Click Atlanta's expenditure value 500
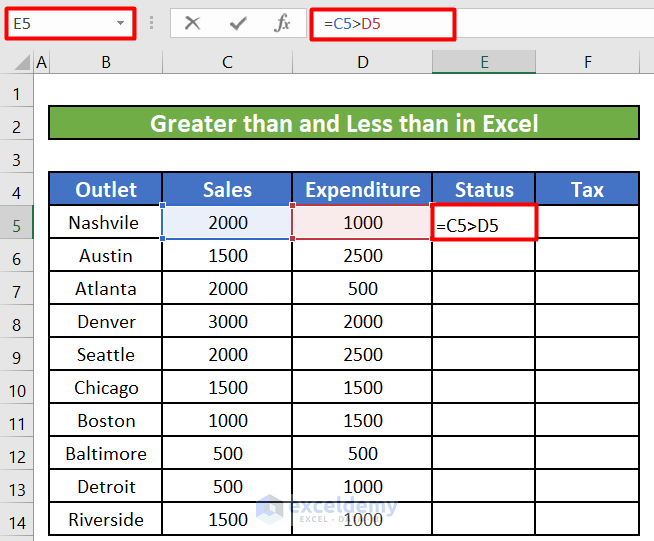Image resolution: width=654 pixels, height=541 pixels. [362, 288]
